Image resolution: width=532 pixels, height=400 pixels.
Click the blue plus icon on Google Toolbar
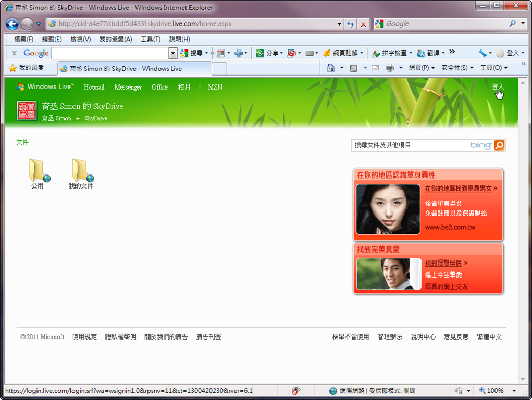click(x=239, y=53)
